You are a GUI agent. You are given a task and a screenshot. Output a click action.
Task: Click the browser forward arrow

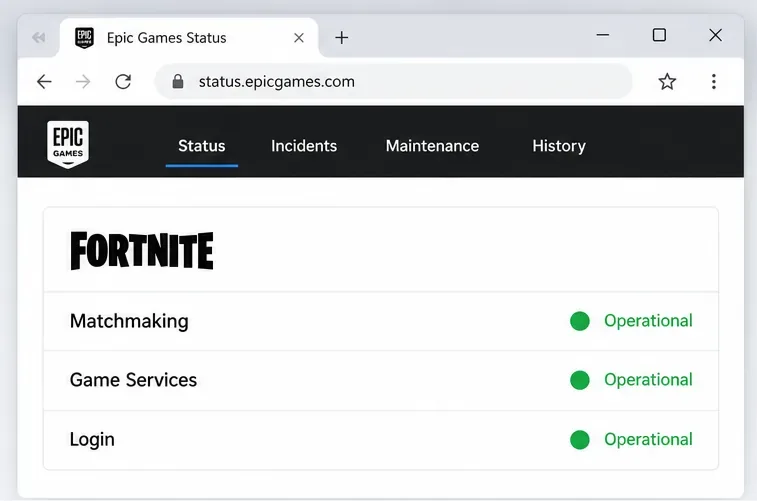[x=83, y=82]
